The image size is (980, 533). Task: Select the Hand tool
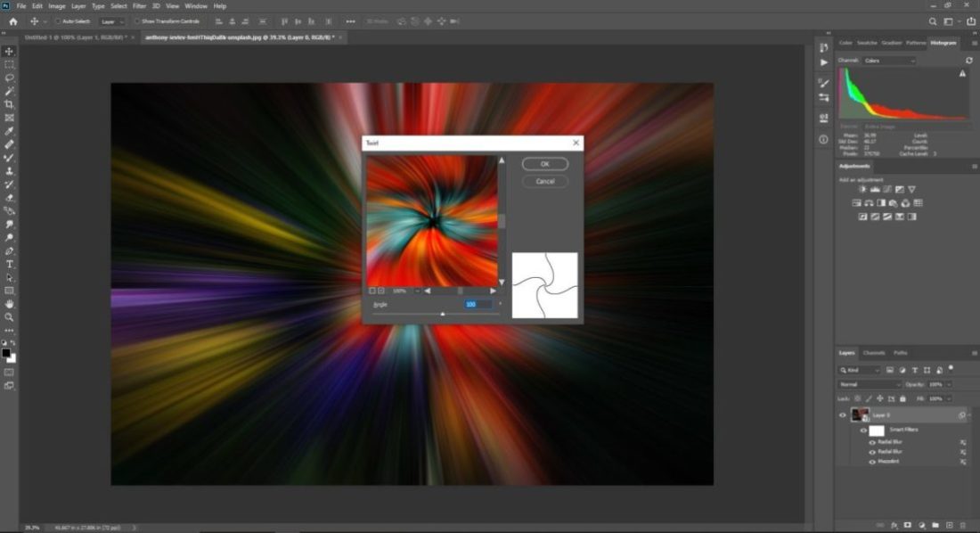(9, 304)
